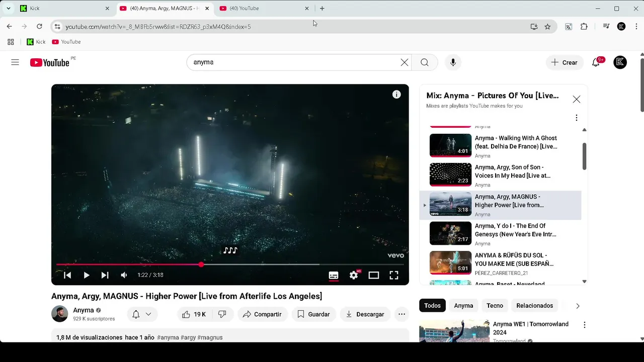Play ANYMA & RÜFÜS DU SOL playlist item
Image resolution: width=644 pixels, height=362 pixels.
click(x=500, y=263)
